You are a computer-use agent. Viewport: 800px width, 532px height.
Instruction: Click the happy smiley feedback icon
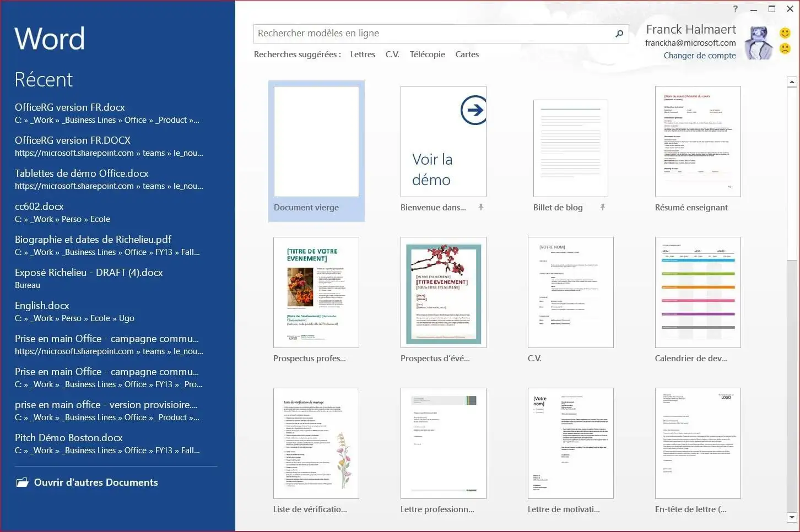tap(785, 33)
